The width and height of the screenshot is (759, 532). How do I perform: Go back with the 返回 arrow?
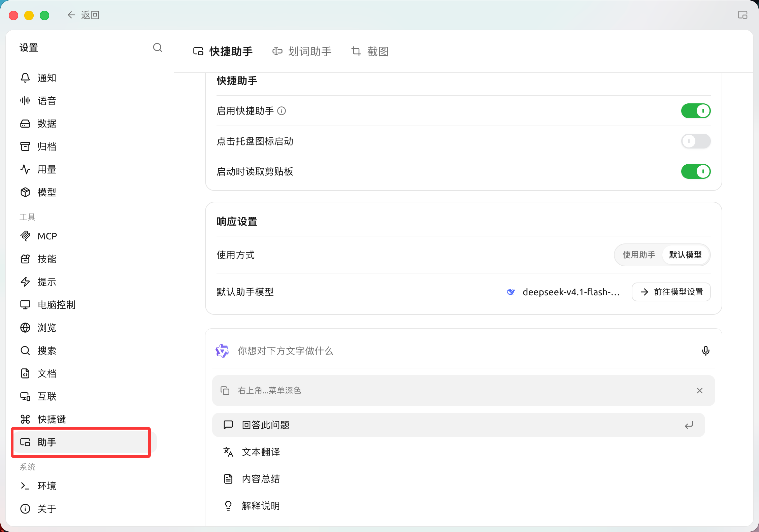(x=84, y=15)
